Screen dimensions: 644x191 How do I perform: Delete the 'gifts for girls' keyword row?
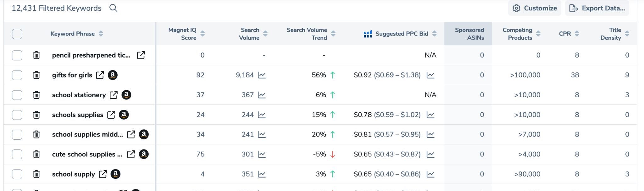[36, 75]
